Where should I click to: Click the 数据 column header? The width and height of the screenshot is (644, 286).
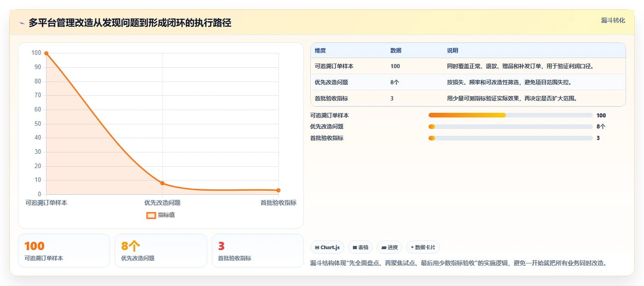[x=396, y=51]
